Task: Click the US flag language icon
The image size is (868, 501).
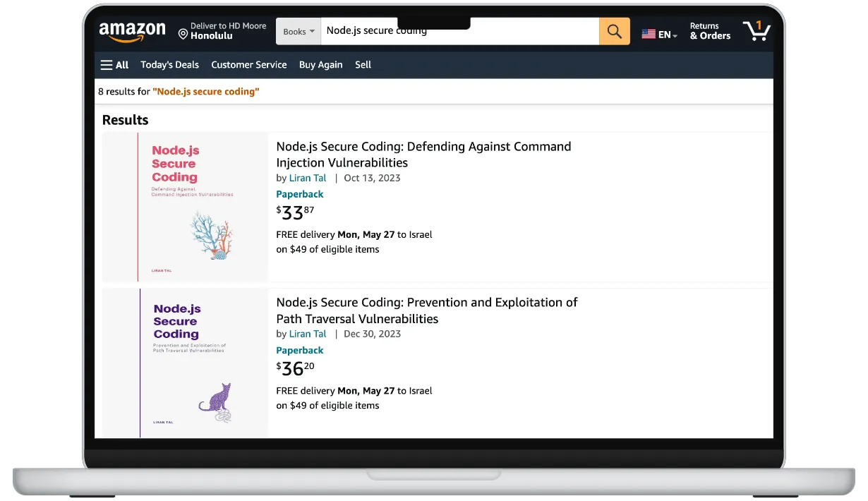Action: pos(648,32)
